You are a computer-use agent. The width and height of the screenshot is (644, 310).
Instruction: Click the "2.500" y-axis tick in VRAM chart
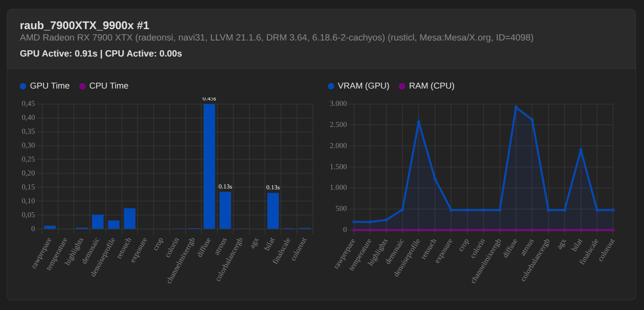point(338,125)
